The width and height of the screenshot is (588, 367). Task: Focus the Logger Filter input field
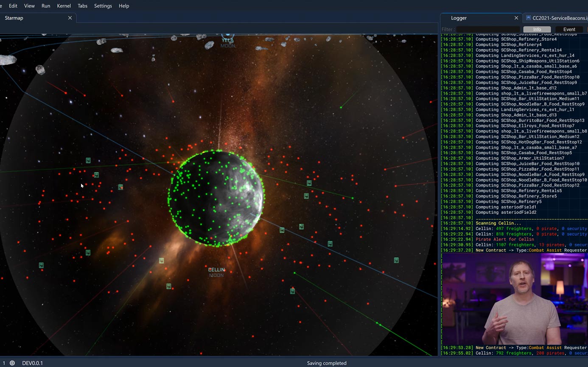pyautogui.click(x=488, y=29)
